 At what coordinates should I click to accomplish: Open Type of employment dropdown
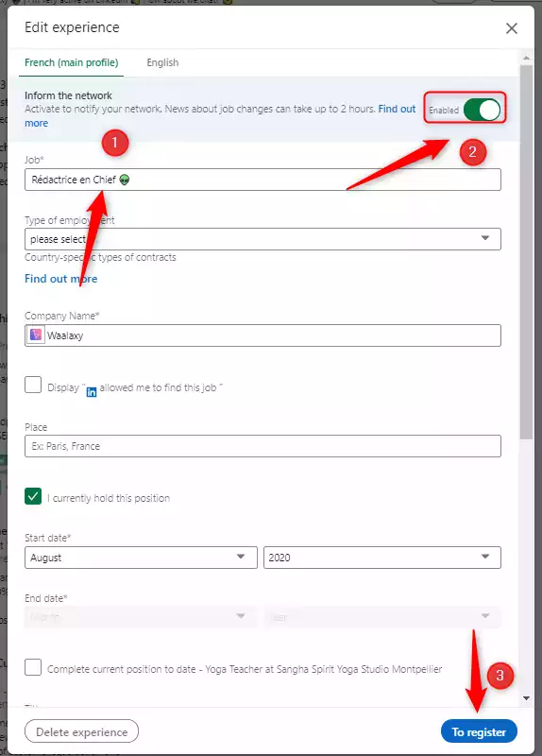263,239
